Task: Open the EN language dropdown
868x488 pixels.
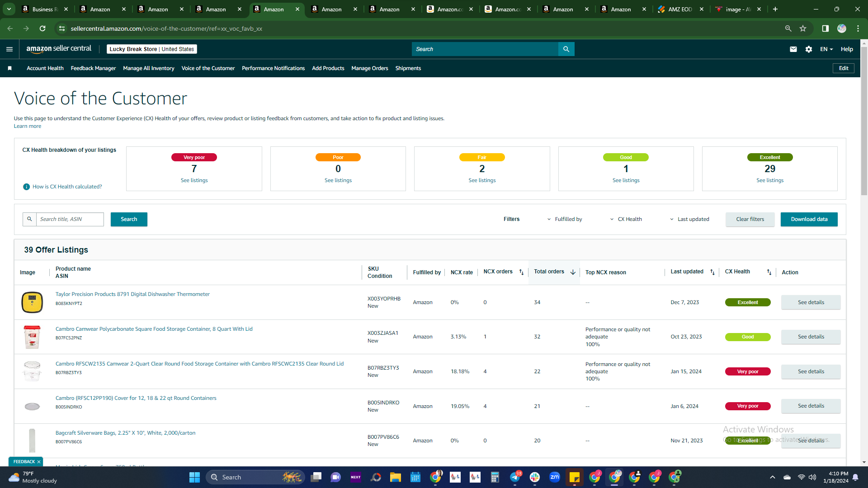Action: click(826, 49)
